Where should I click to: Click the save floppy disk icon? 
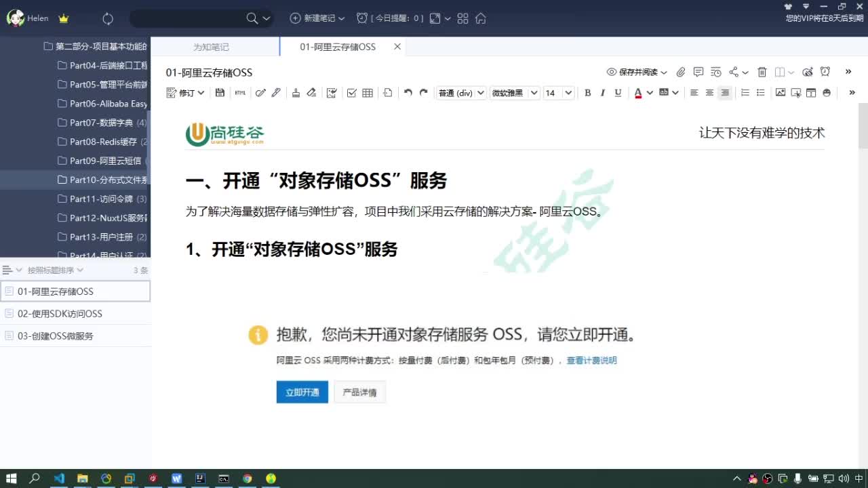220,93
